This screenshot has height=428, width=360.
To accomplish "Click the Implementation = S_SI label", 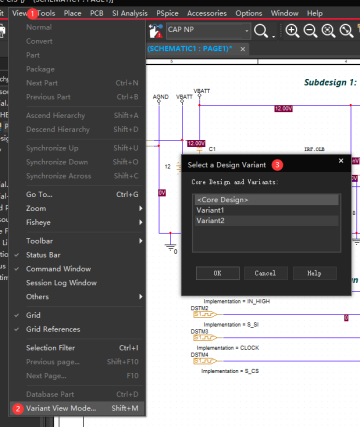I will pos(231,324).
